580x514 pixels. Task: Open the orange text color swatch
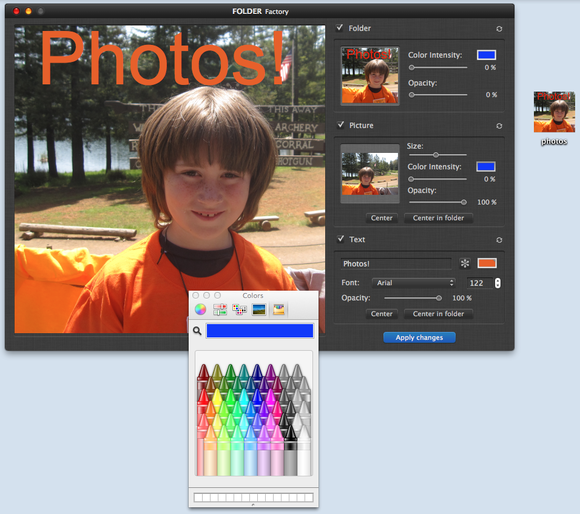487,263
